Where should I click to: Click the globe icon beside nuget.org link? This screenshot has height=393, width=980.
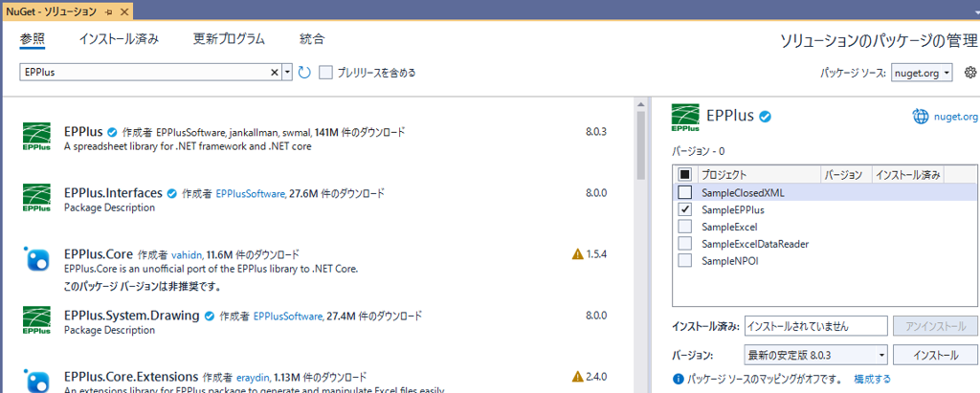click(921, 117)
